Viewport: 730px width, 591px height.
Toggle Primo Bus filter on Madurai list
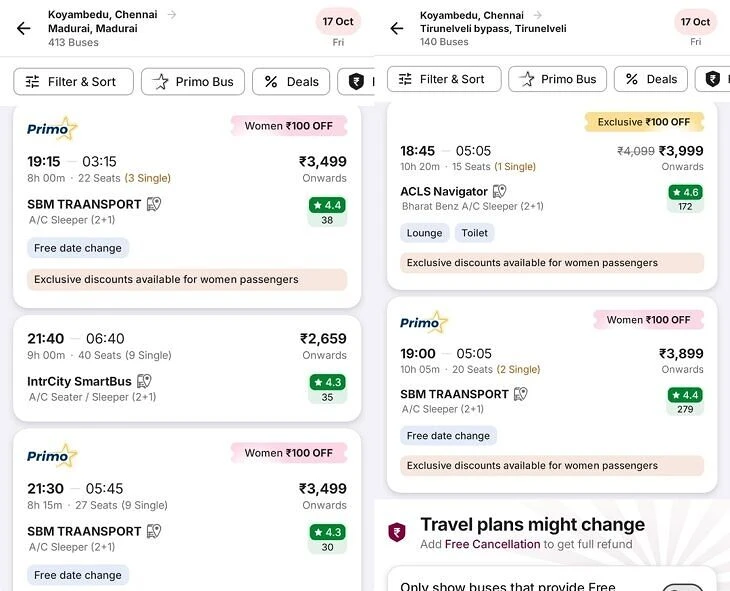(x=193, y=81)
